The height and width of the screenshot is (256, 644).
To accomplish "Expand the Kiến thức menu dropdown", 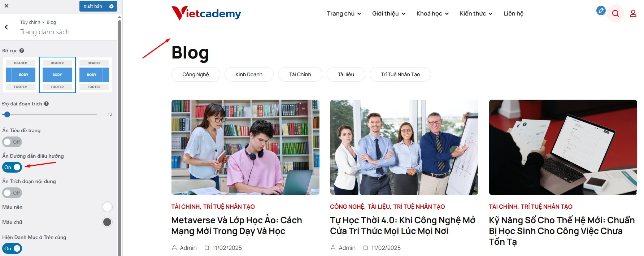I will click(x=476, y=14).
